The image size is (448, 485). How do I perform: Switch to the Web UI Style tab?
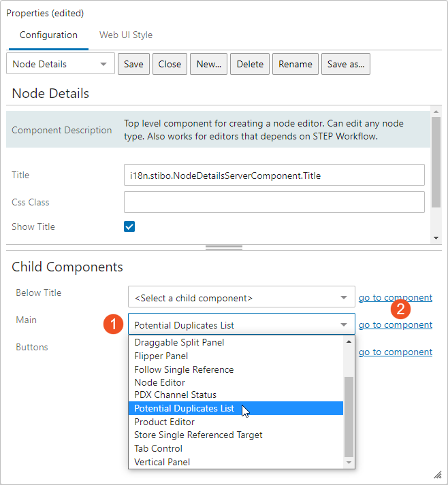[126, 35]
